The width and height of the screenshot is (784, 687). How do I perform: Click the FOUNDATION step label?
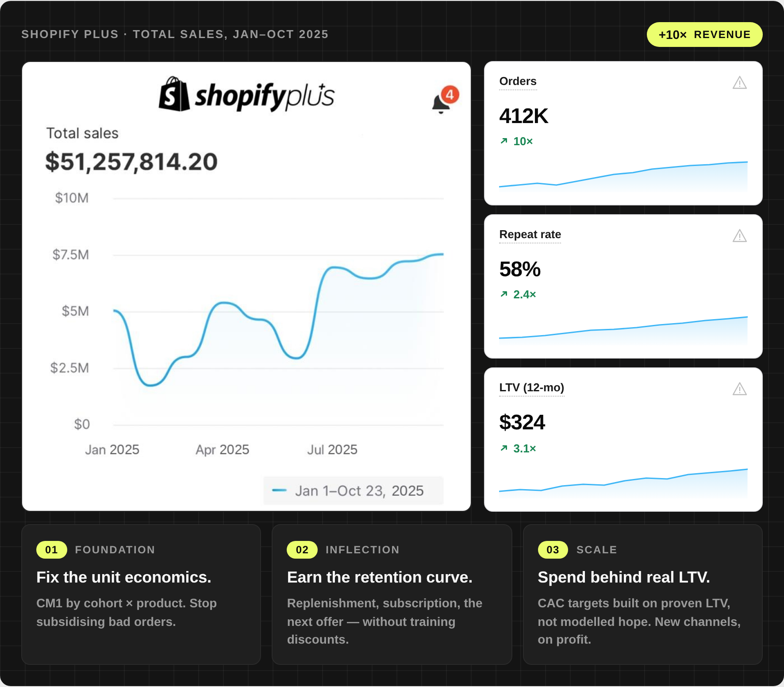[115, 550]
